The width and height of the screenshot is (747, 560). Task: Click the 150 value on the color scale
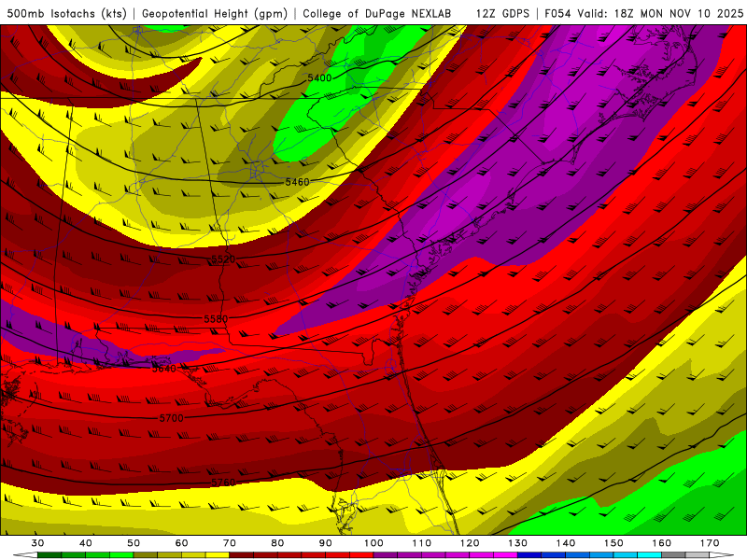pos(613,543)
